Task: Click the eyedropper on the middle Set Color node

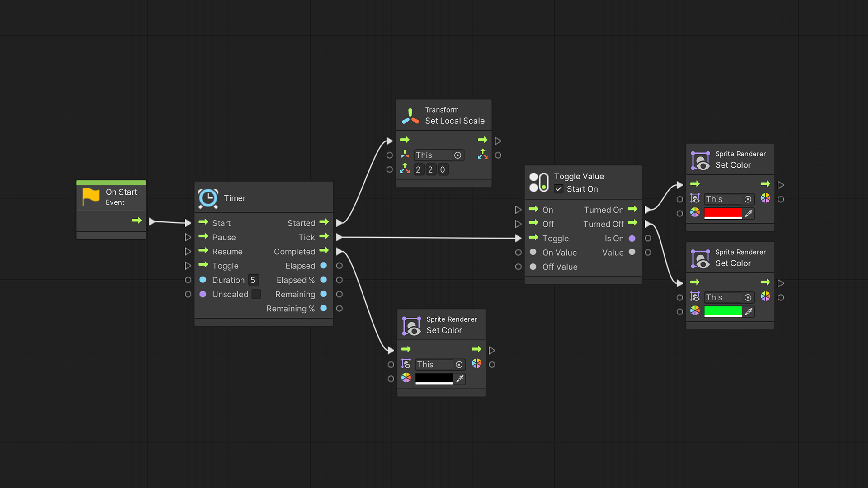Action: (460, 379)
